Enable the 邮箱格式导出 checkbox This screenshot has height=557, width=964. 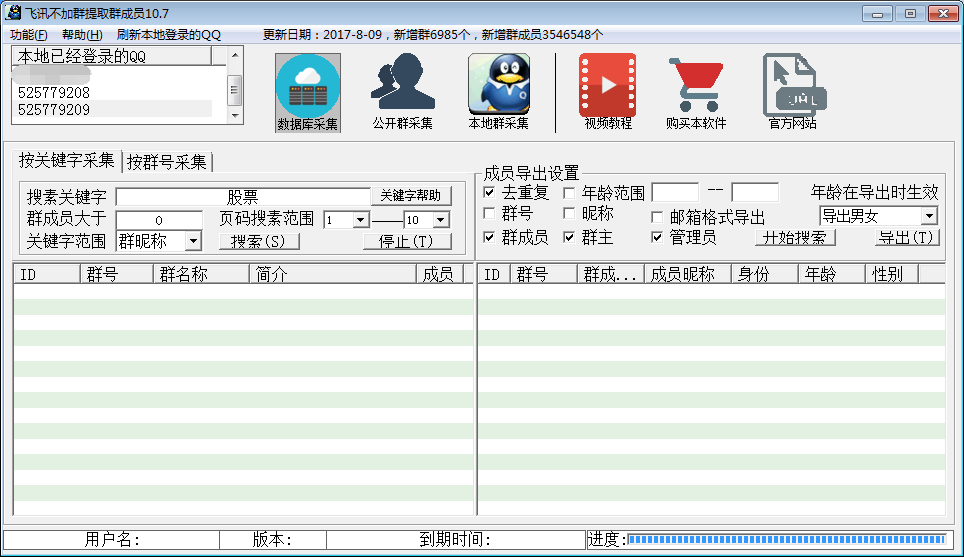[657, 217]
